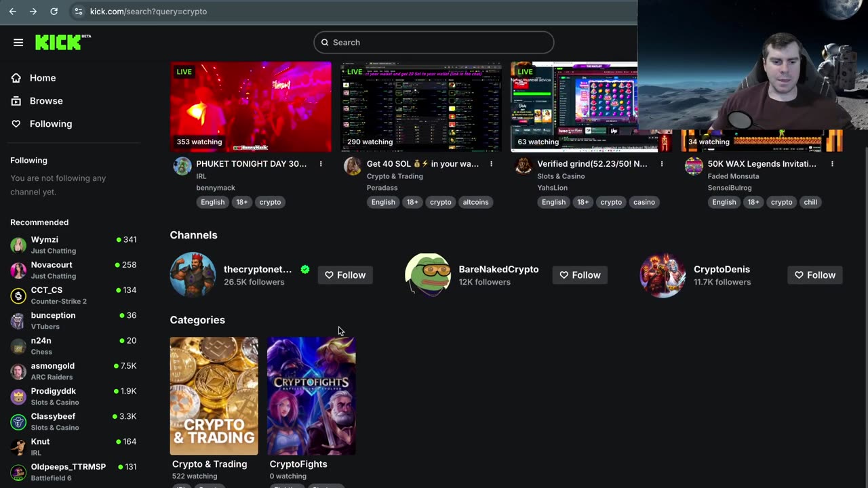Open the Following page link

(x=51, y=124)
